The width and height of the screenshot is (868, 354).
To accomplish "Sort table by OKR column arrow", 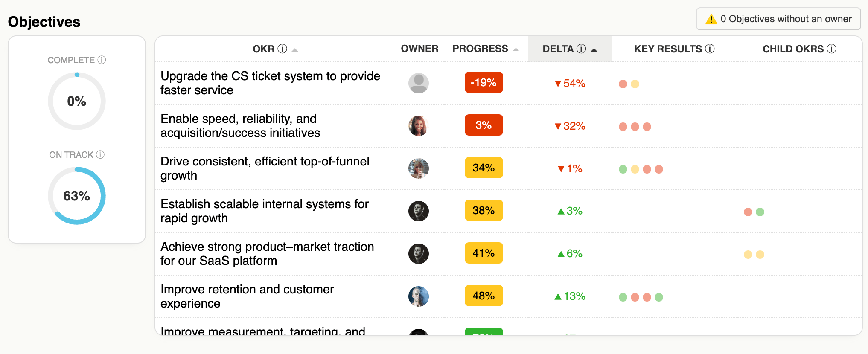I will (x=295, y=50).
